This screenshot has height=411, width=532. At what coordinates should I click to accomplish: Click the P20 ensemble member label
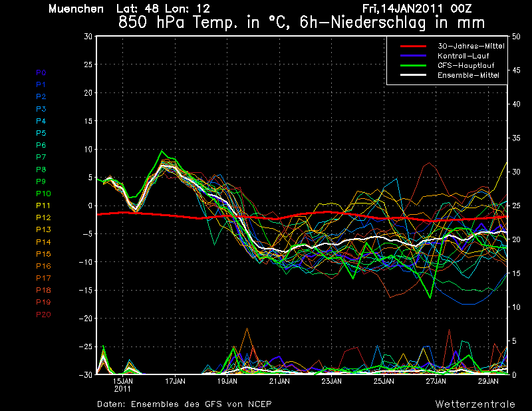pyautogui.click(x=43, y=315)
